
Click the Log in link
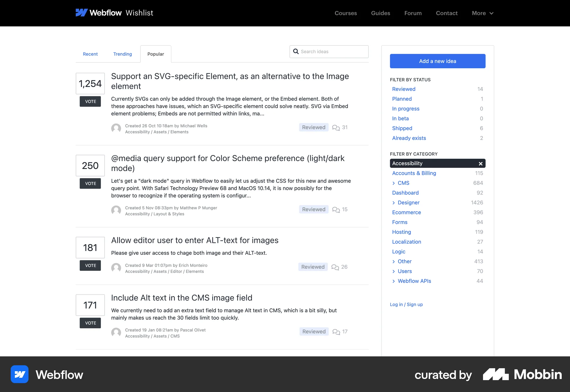[x=396, y=304]
